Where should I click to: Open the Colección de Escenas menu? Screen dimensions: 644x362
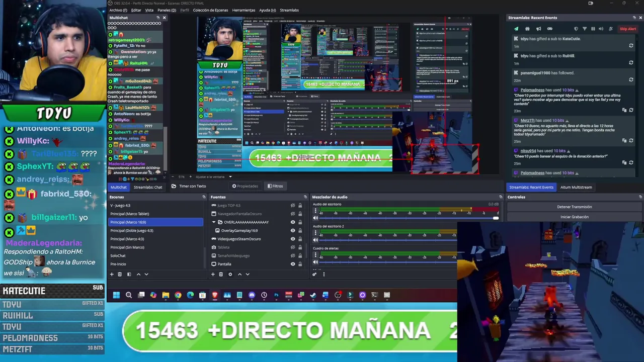(x=210, y=10)
